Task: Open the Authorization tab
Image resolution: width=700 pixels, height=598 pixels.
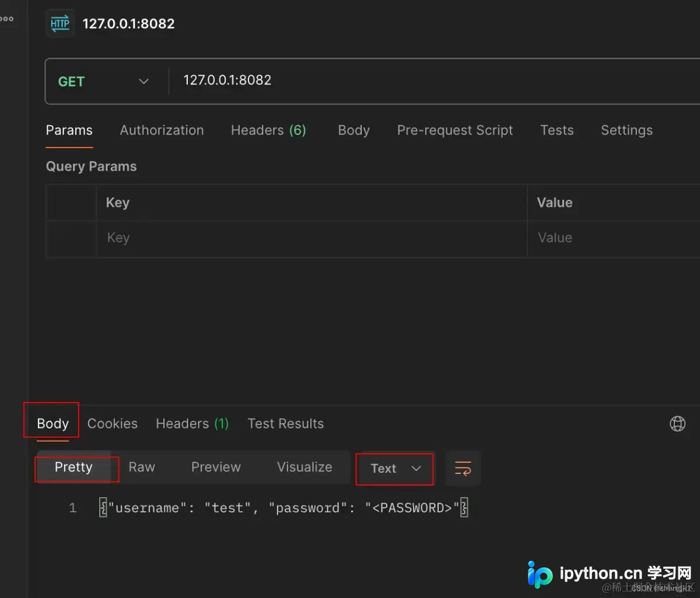Action: pyautogui.click(x=162, y=131)
